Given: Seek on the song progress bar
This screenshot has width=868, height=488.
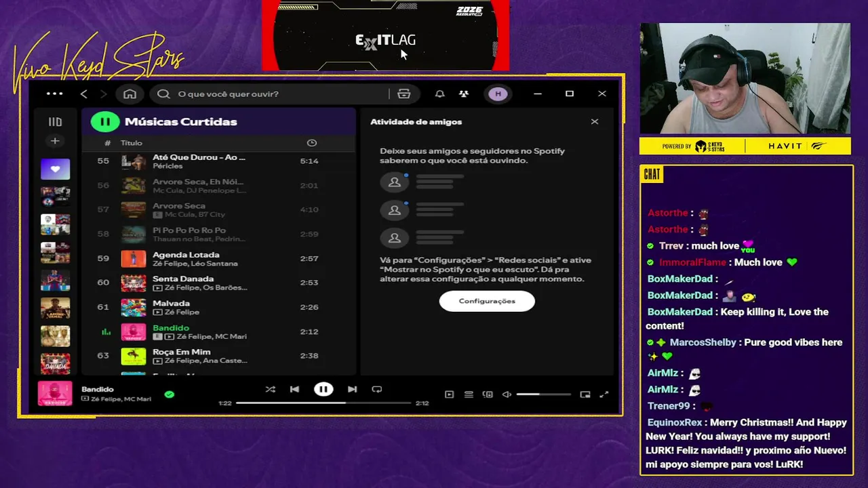Looking at the screenshot, I should click(x=323, y=403).
